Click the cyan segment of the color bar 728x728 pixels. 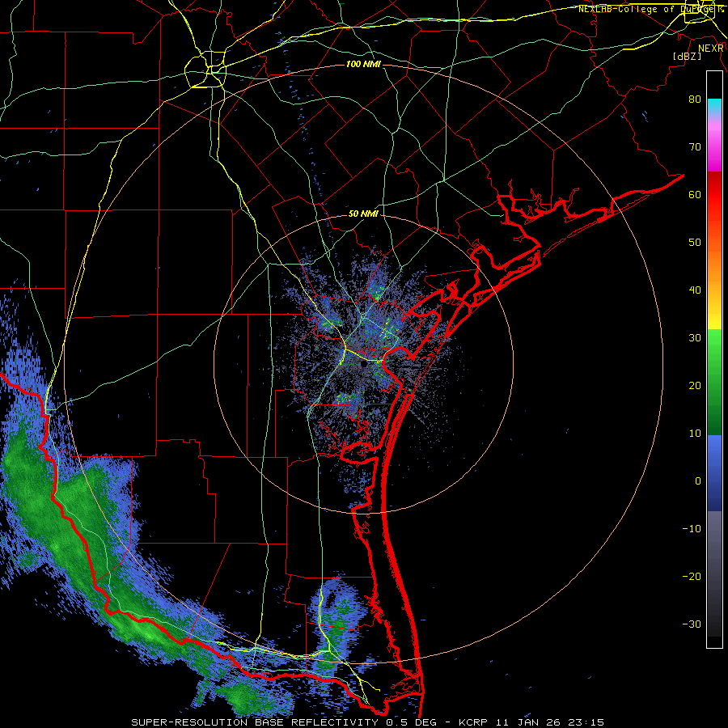pyautogui.click(x=714, y=106)
